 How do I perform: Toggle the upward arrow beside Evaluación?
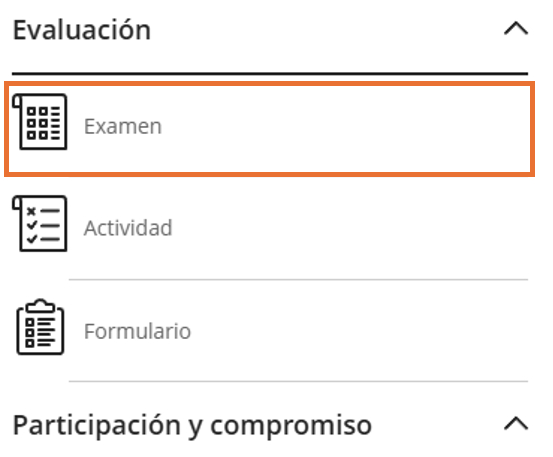click(x=516, y=29)
